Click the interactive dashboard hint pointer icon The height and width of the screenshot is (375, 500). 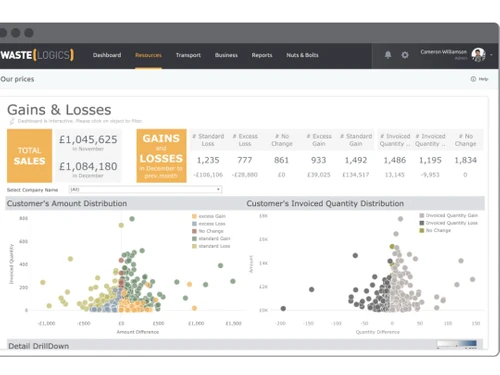(x=12, y=121)
